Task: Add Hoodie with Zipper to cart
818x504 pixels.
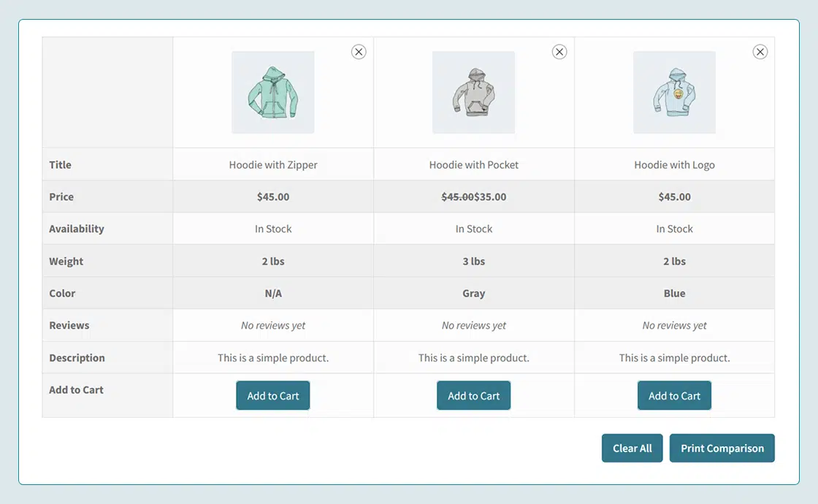Action: click(273, 396)
